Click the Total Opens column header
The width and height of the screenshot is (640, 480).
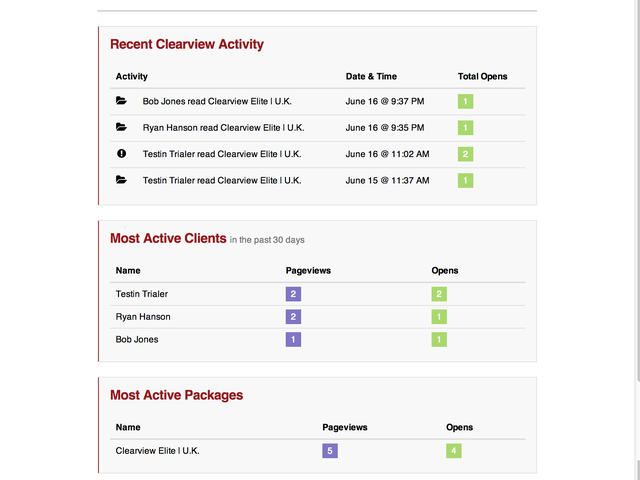point(483,77)
